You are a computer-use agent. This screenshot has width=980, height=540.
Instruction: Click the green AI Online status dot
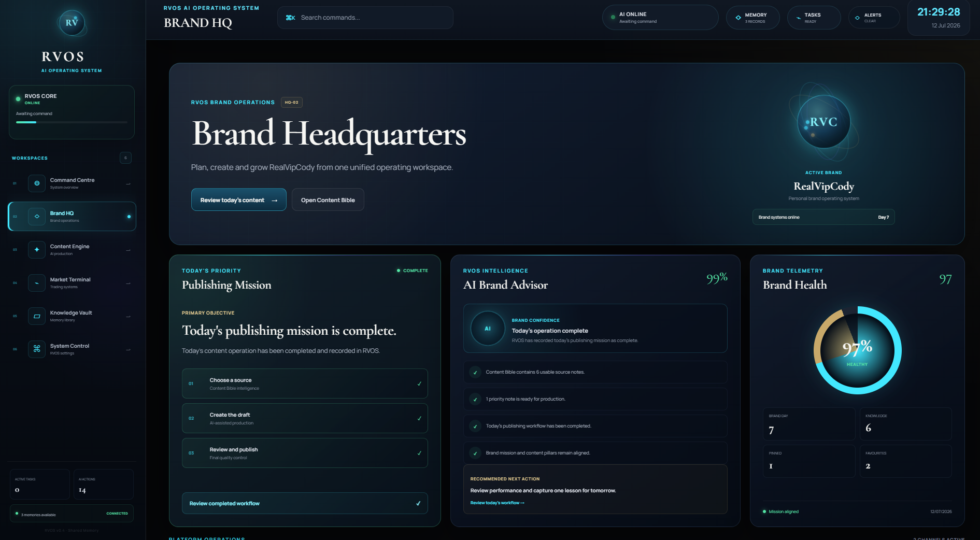(613, 17)
